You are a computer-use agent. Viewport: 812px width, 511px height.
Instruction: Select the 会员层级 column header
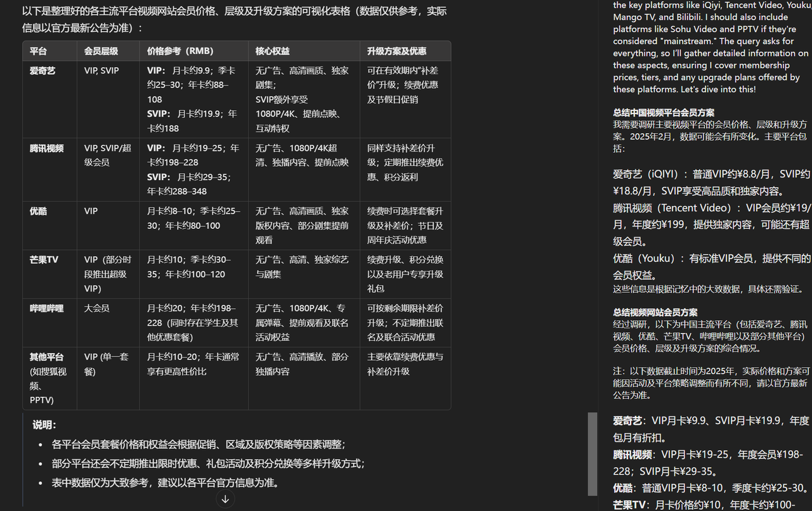(x=108, y=51)
